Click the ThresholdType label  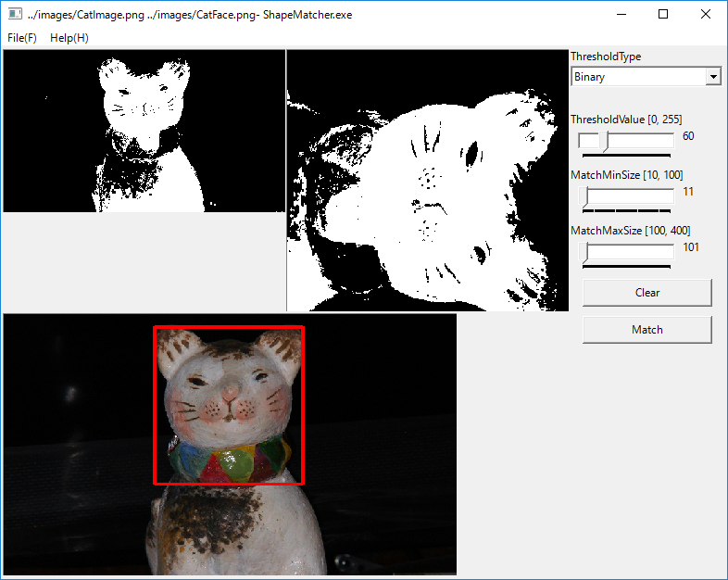606,57
